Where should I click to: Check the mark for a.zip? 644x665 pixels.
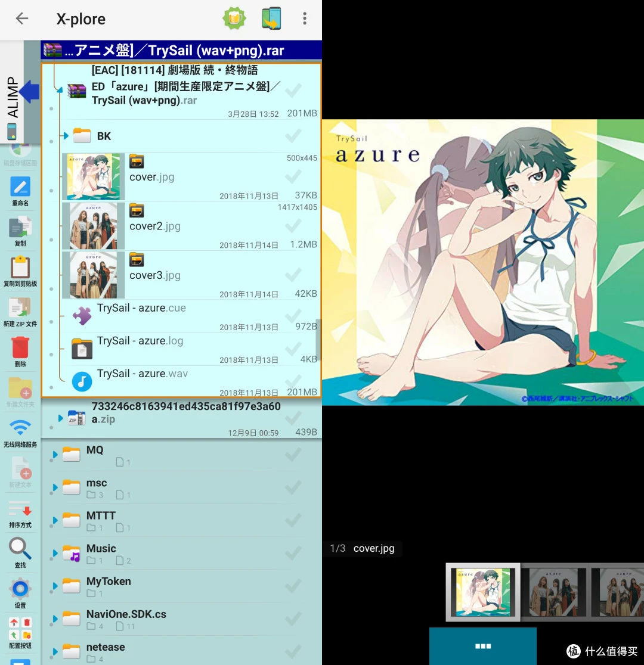click(293, 418)
